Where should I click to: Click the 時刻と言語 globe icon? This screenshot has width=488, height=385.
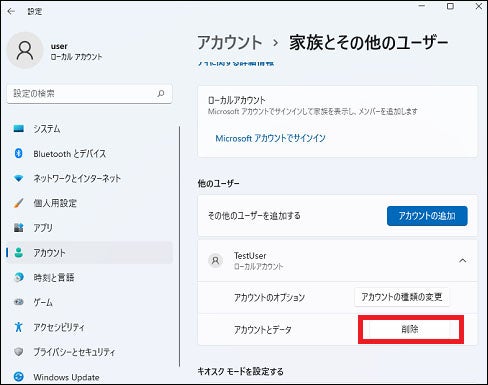[x=19, y=277]
